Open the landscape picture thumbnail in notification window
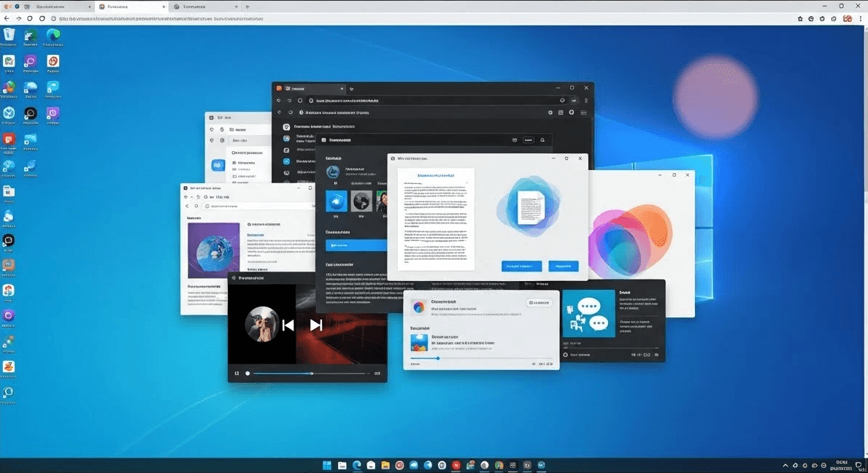868x473 pixels. pos(418,342)
